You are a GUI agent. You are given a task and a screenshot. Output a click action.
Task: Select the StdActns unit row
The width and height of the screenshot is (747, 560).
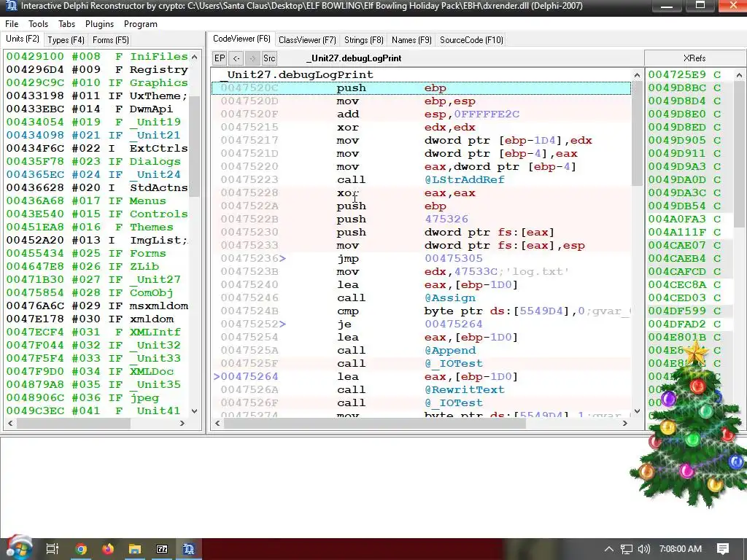tap(97, 187)
